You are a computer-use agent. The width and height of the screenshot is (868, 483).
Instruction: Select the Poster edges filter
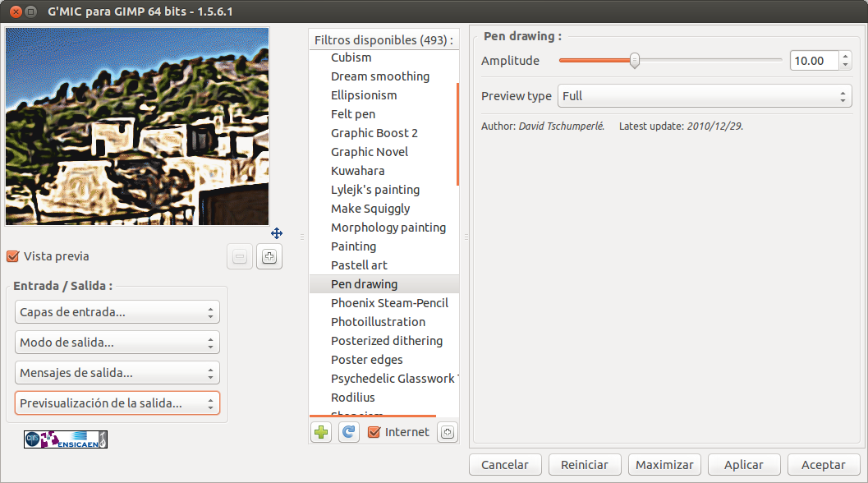tap(383, 360)
